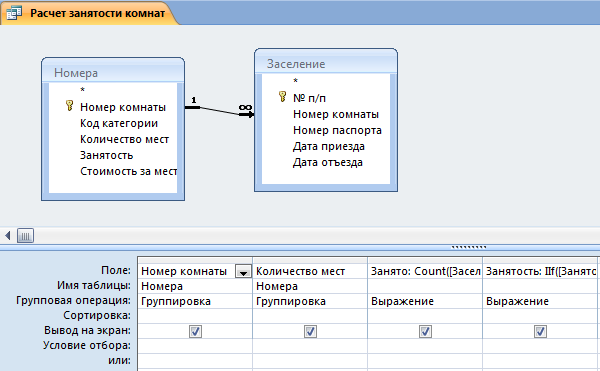Image resolution: width=600 pixels, height=371 pixels.
Task: Click the 'Вывод на экран:' row label
Action: (87, 330)
